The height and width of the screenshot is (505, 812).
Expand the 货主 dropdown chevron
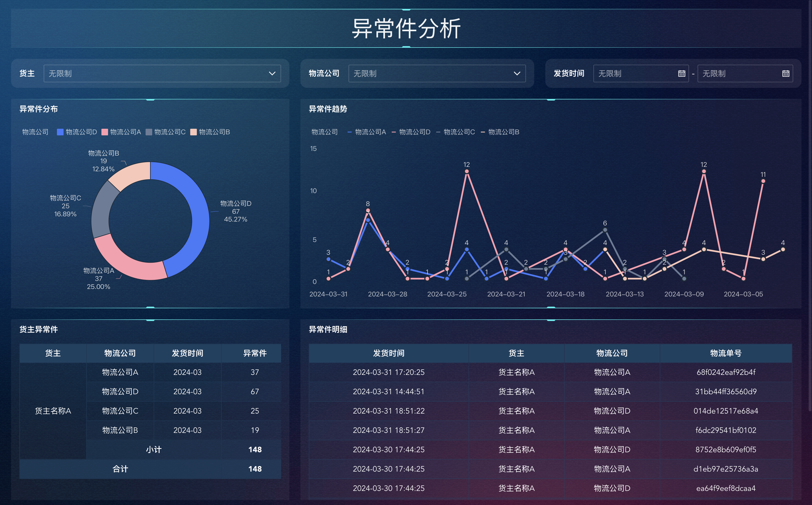click(272, 73)
